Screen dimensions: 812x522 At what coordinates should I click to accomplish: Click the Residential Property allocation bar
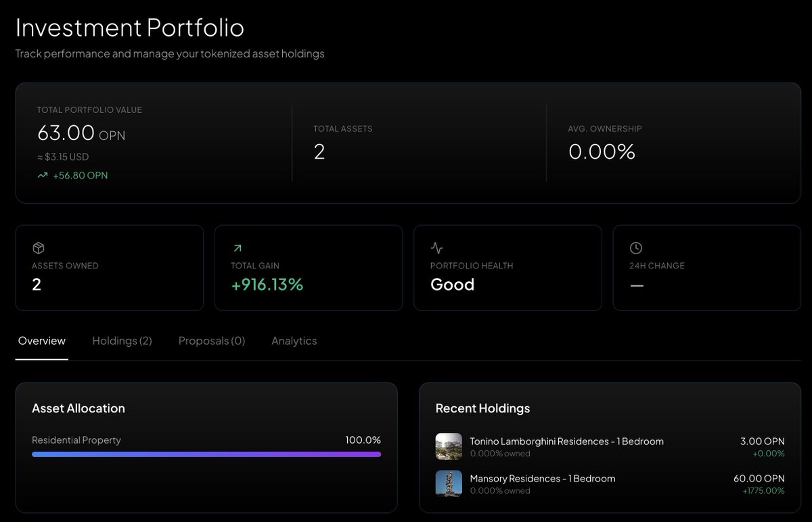pyautogui.click(x=206, y=454)
